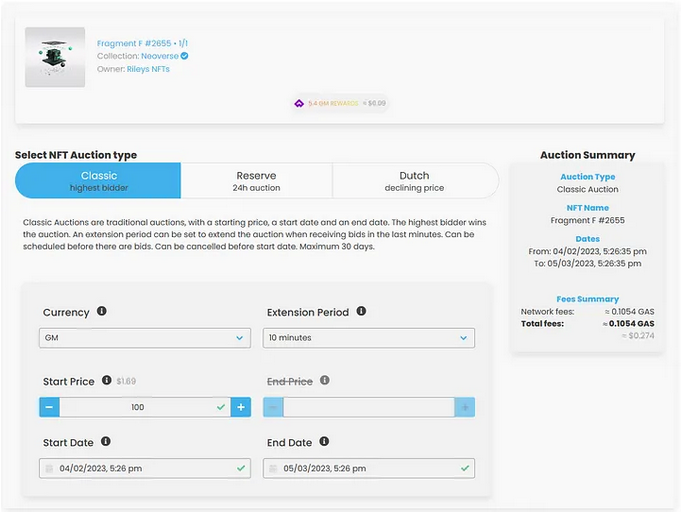Click the Fragment F #2655 name in Auction Summary
The height and width of the screenshot is (518, 684).
point(588,220)
